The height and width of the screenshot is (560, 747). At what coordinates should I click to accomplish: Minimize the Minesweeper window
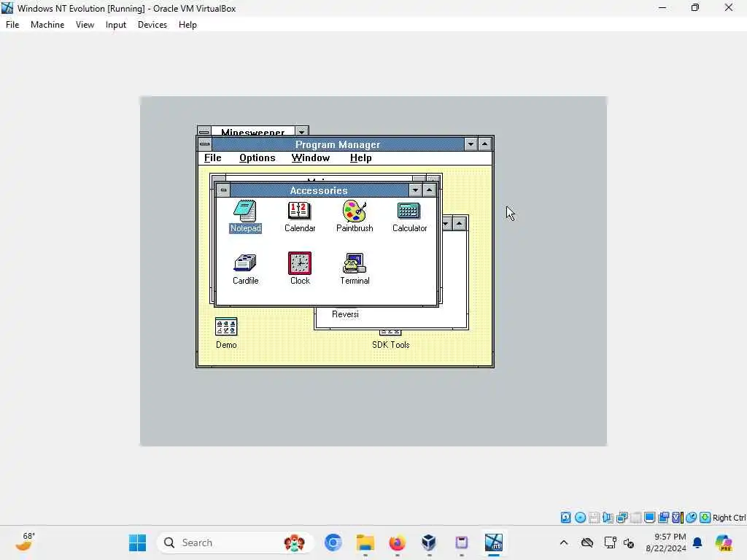pos(301,131)
